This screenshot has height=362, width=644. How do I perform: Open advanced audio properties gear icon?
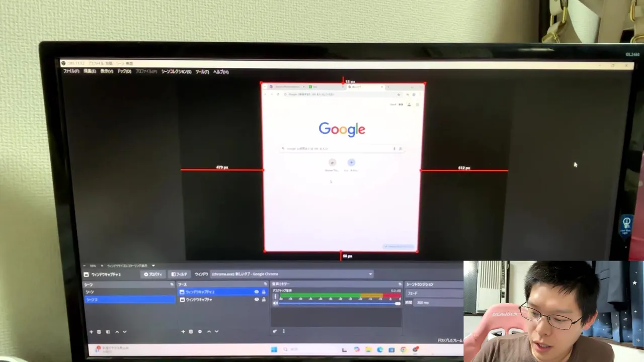click(x=275, y=331)
